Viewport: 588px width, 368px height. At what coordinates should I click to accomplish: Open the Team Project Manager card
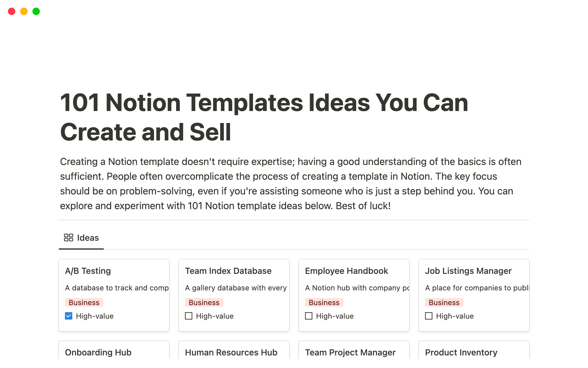click(350, 352)
